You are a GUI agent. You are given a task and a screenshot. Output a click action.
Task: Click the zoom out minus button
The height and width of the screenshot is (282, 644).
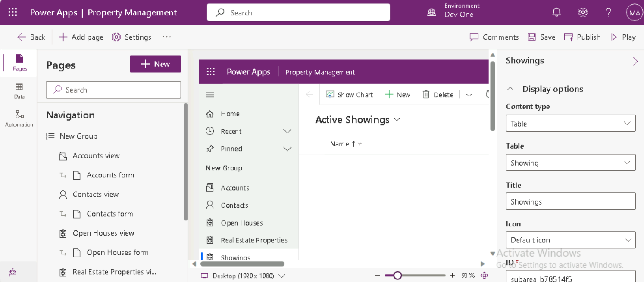[377, 276]
